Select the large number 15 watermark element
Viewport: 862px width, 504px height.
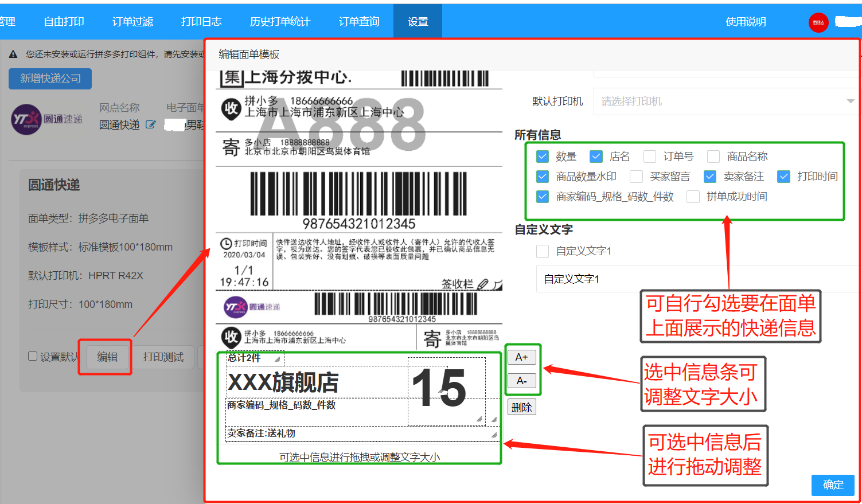pyautogui.click(x=439, y=389)
